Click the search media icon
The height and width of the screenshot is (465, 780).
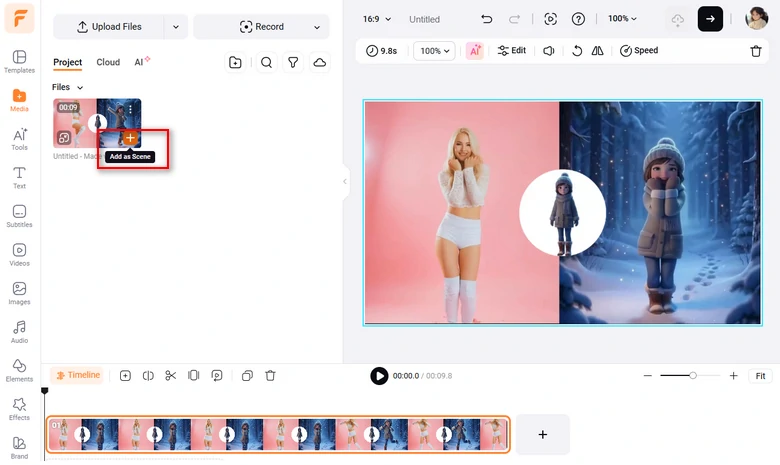click(266, 63)
